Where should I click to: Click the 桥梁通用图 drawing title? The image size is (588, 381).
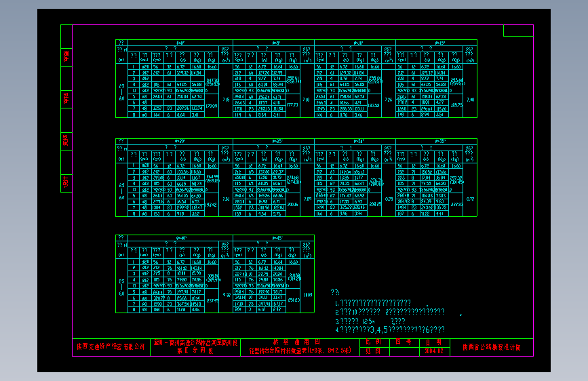click(296, 342)
